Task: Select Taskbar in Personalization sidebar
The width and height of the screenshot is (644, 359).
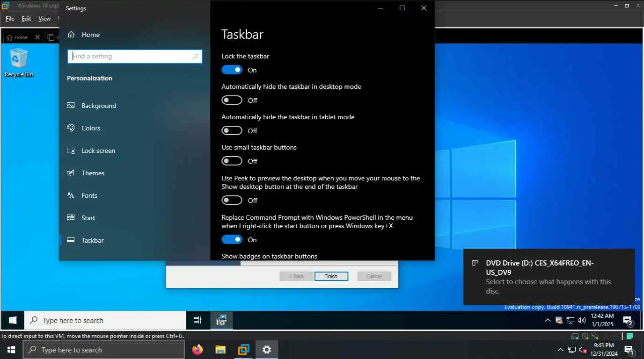Action: click(85, 240)
